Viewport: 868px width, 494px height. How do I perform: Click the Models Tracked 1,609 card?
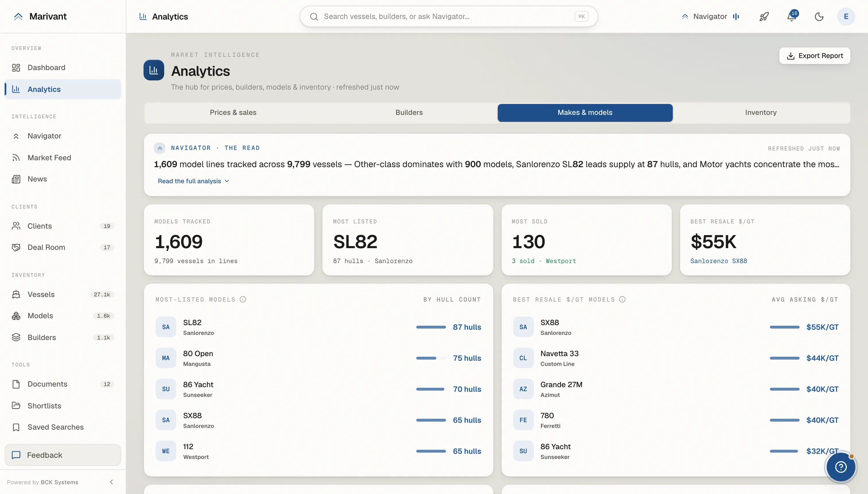[x=229, y=240]
